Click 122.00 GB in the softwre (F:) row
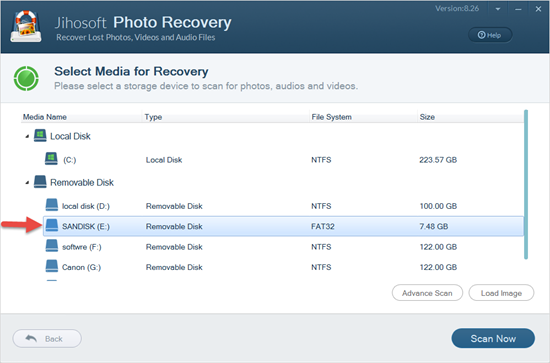 438,247
